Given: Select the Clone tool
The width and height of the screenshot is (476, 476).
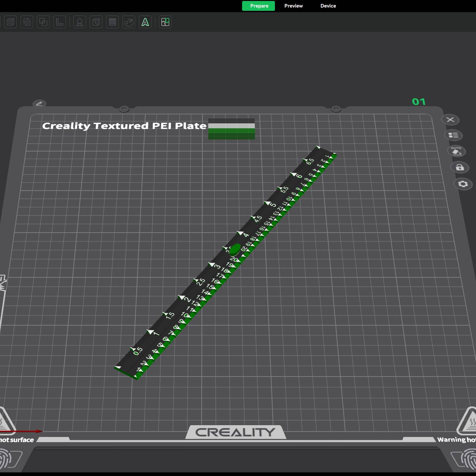Looking at the screenshot, I should pyautogui.click(x=43, y=22).
